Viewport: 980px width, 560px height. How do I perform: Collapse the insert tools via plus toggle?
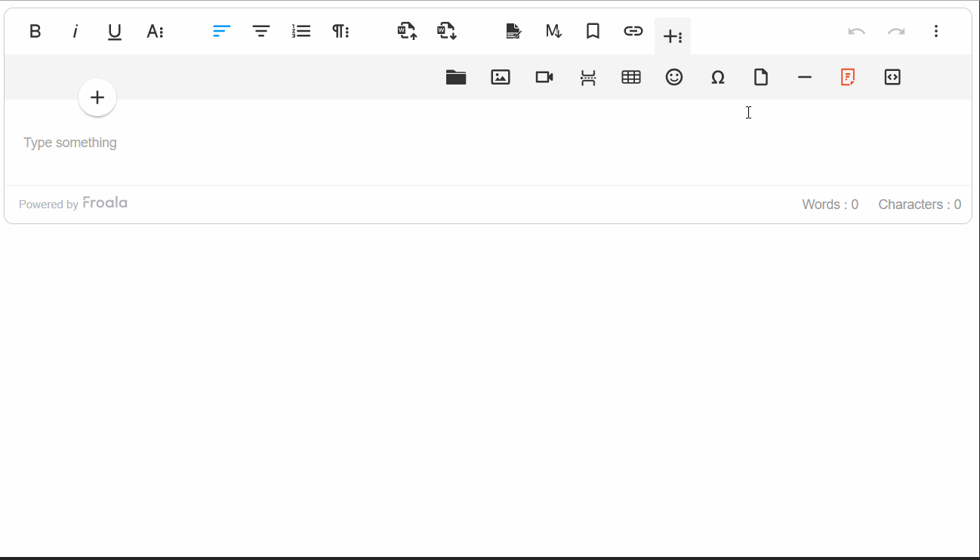pos(672,35)
